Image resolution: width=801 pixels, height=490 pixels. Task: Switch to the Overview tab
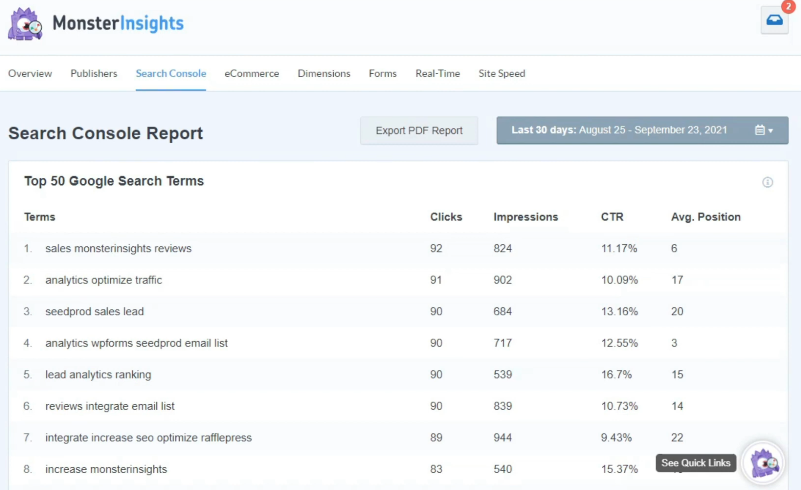click(30, 74)
